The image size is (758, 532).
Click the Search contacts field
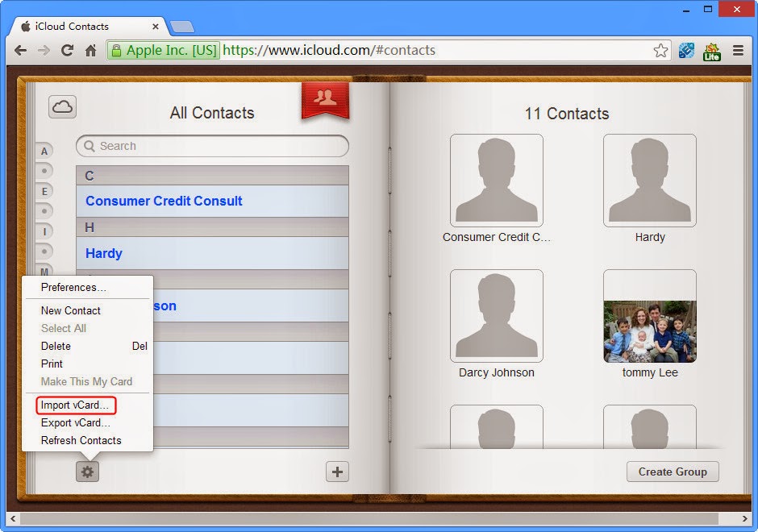coord(212,146)
